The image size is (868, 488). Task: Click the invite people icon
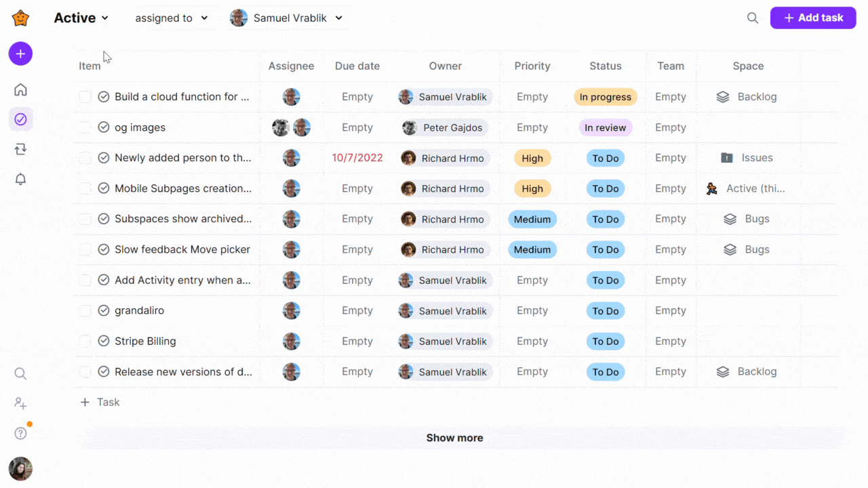click(x=20, y=403)
